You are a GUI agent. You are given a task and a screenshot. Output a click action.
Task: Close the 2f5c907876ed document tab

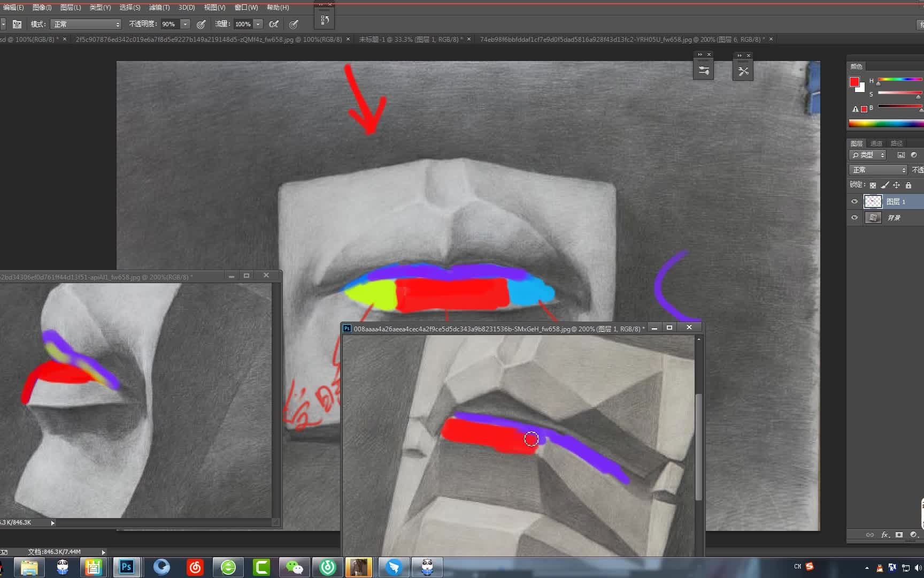click(x=348, y=39)
